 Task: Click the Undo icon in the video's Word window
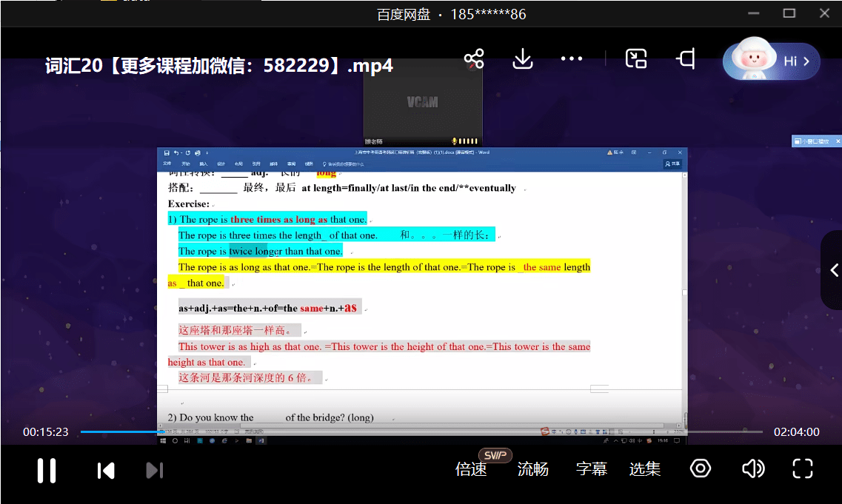[x=176, y=153]
